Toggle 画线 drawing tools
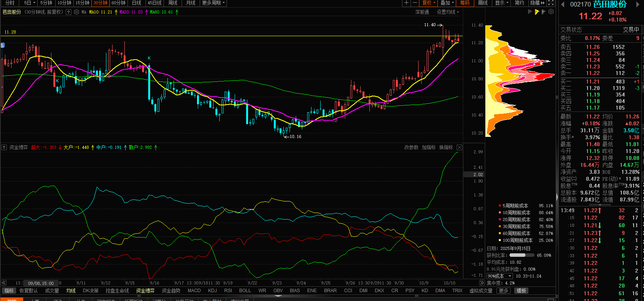Image resolution: width=644 pixels, height=301 pixels. coord(483,3)
